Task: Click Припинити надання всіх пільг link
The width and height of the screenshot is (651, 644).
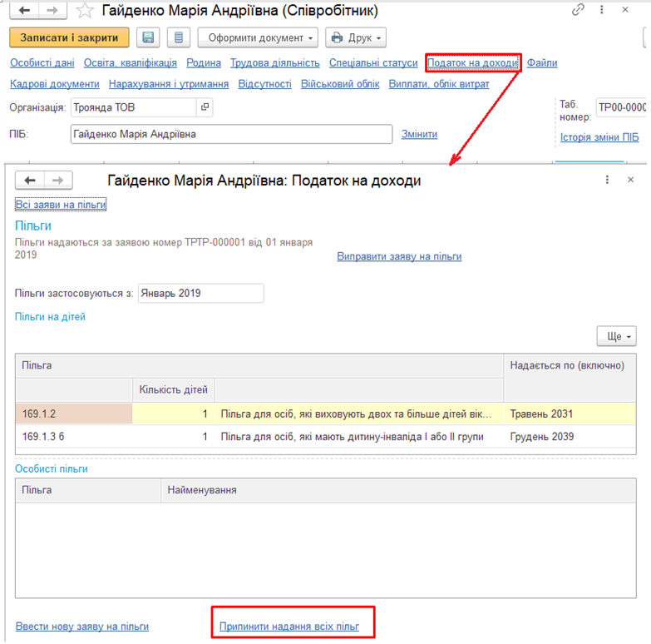Action: [x=289, y=627]
